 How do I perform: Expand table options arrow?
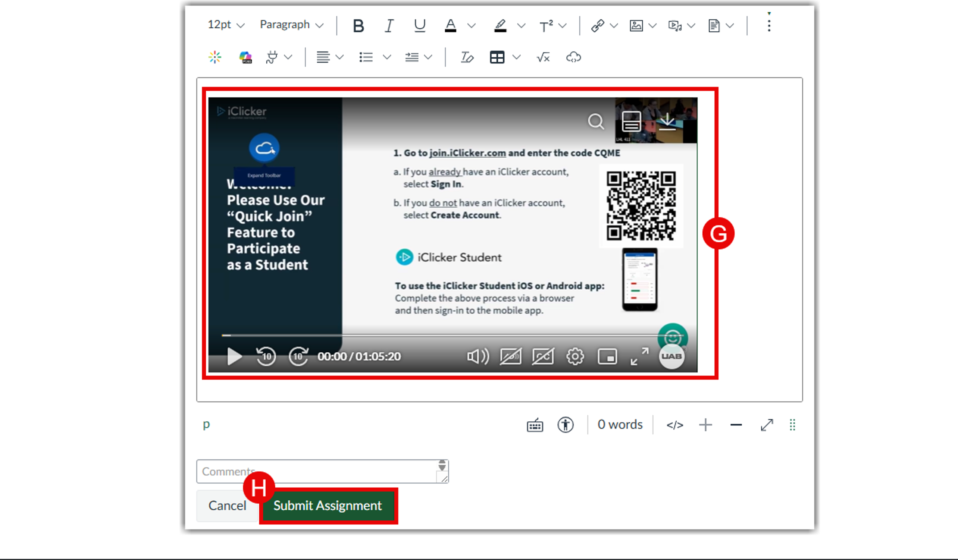pos(516,57)
